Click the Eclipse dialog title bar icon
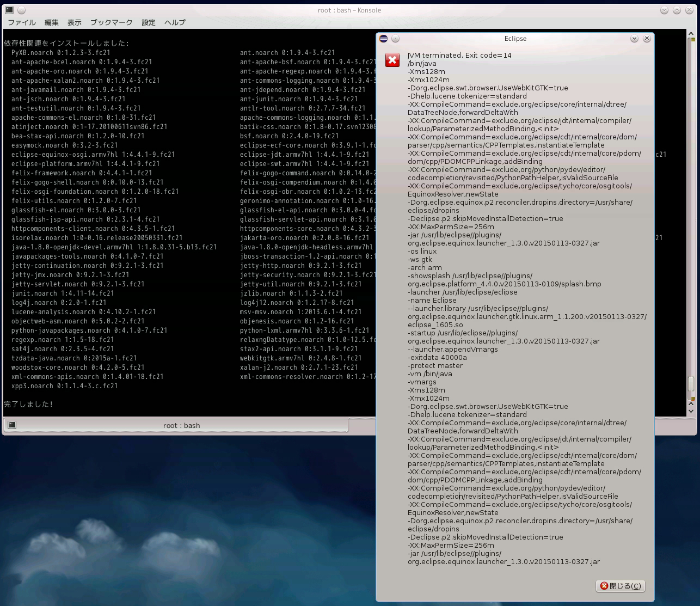The height and width of the screenshot is (606, 700). pyautogui.click(x=383, y=39)
